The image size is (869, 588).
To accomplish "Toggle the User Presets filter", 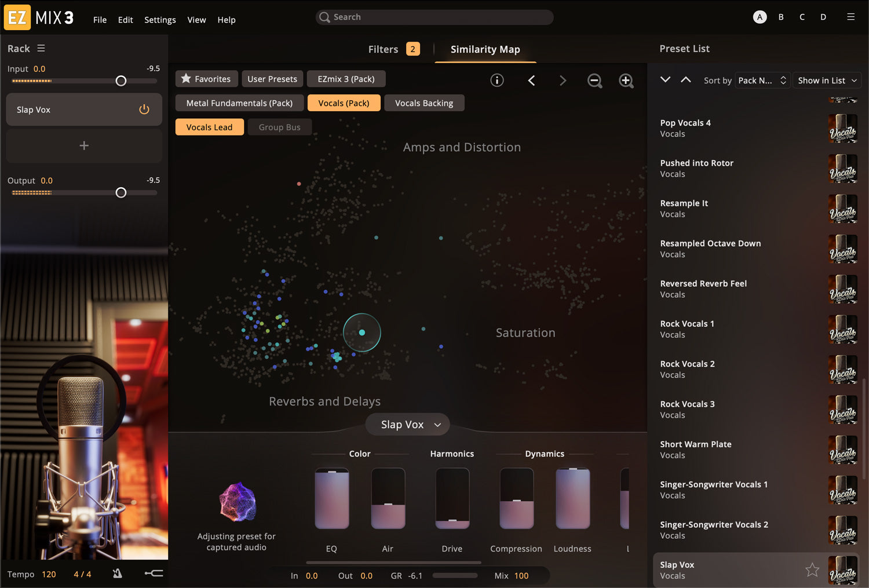I will (x=272, y=79).
